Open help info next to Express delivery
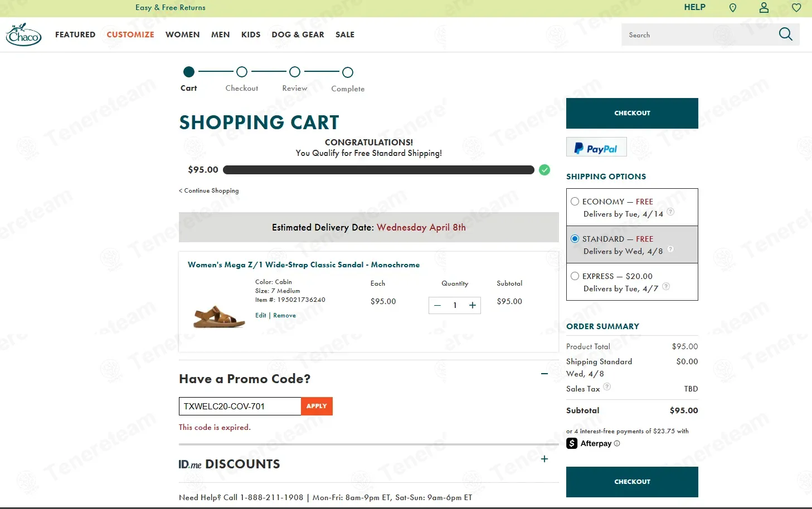Image resolution: width=812 pixels, height=509 pixels. [x=666, y=286]
